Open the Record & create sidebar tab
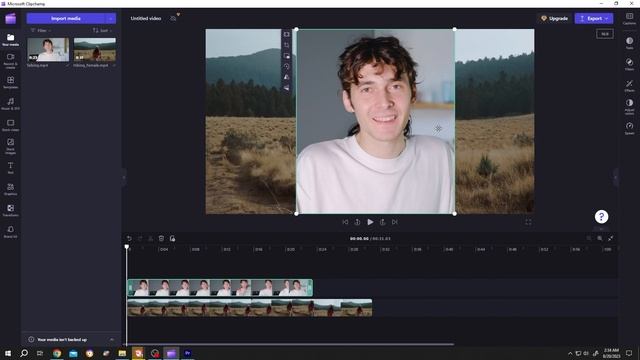The height and width of the screenshot is (360, 640). tap(11, 61)
